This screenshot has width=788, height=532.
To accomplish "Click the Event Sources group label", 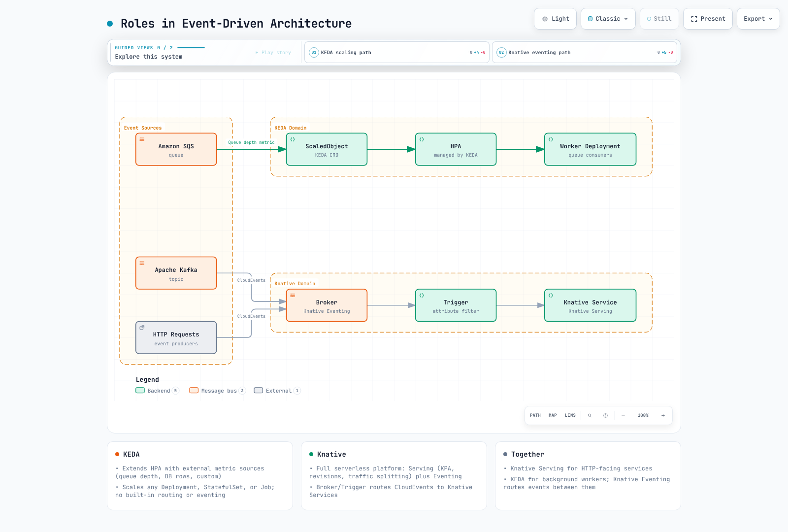I will click(x=143, y=128).
